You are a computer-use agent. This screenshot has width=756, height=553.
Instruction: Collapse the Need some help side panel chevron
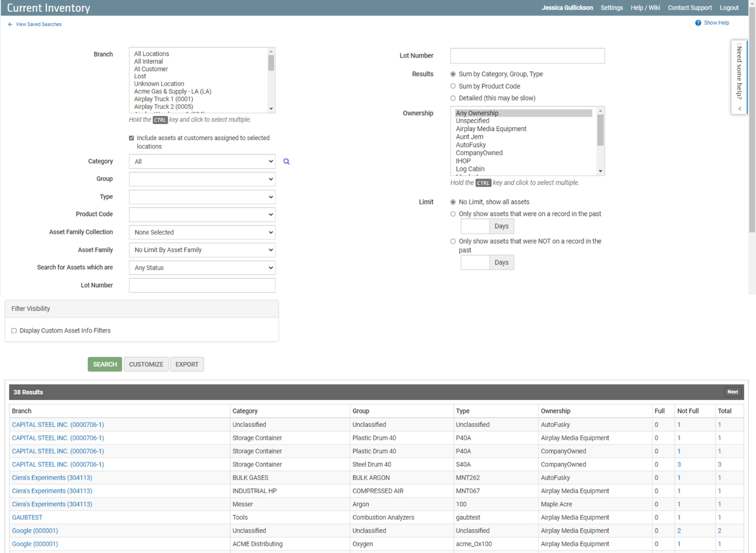[x=739, y=107]
